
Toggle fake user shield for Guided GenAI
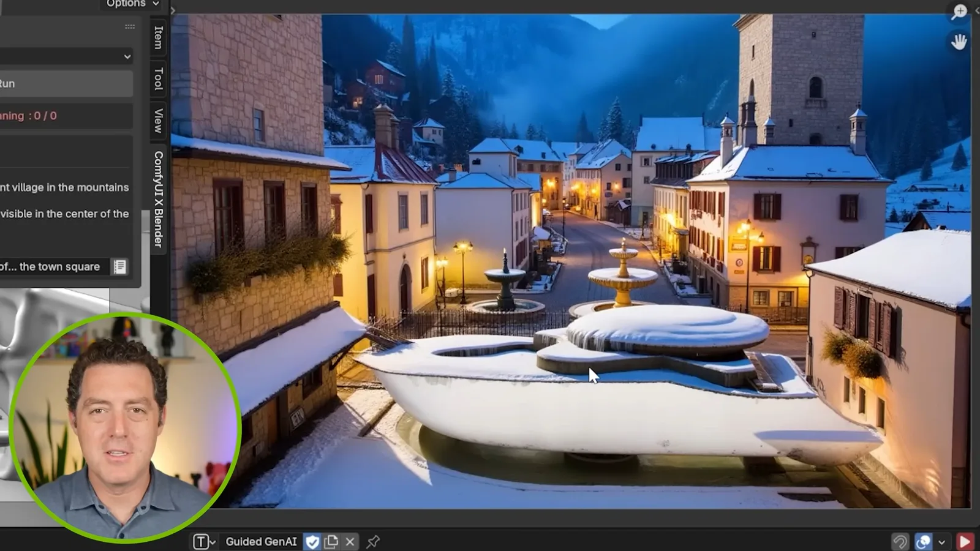pyautogui.click(x=312, y=542)
